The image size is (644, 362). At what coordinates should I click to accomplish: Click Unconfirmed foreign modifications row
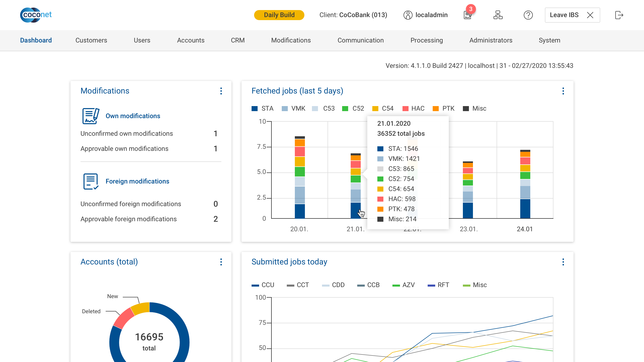[x=151, y=204]
